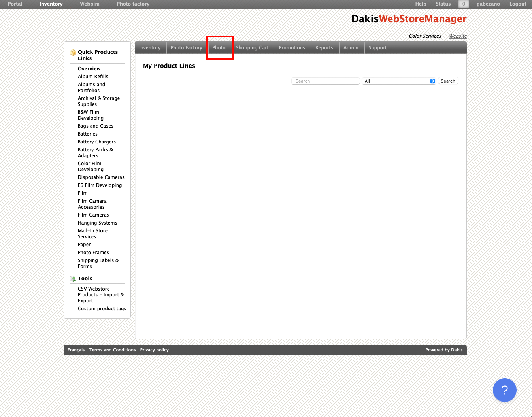The height and width of the screenshot is (417, 532).
Task: Open the Shopping Cart tab
Action: (x=252, y=48)
